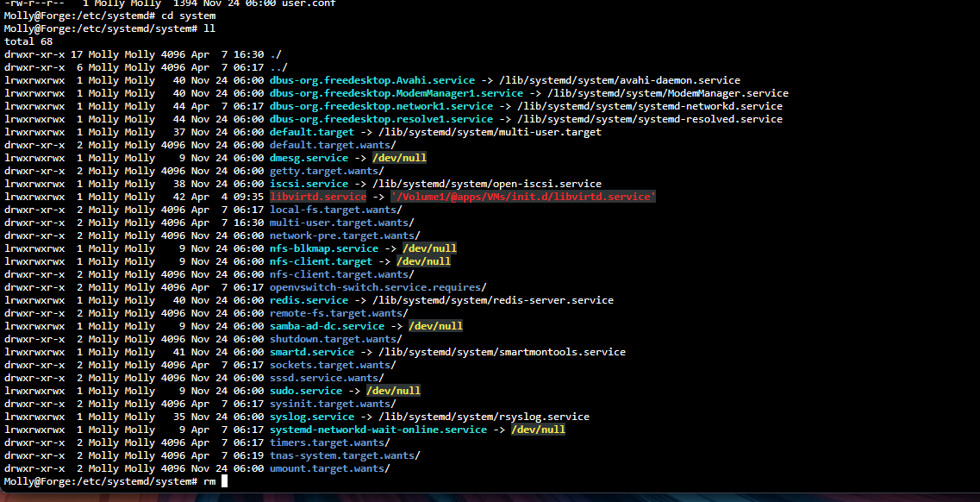Click nfs-blkmap.service filename
980x502 pixels.
click(x=324, y=248)
